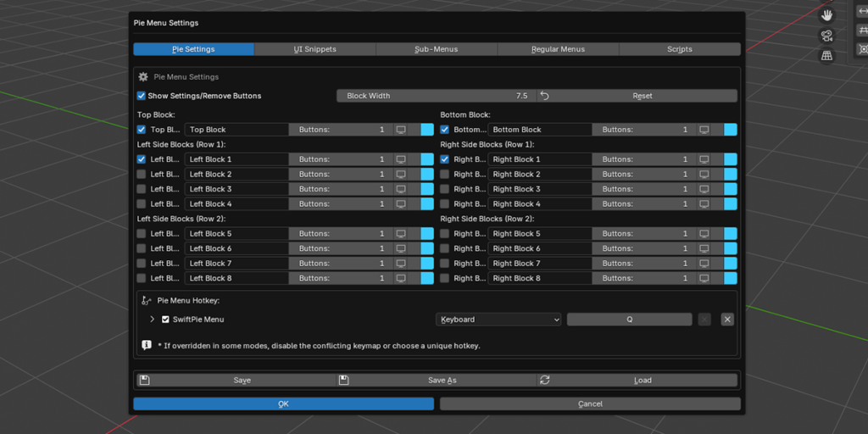Enable the Right Block 3 checkbox

444,189
